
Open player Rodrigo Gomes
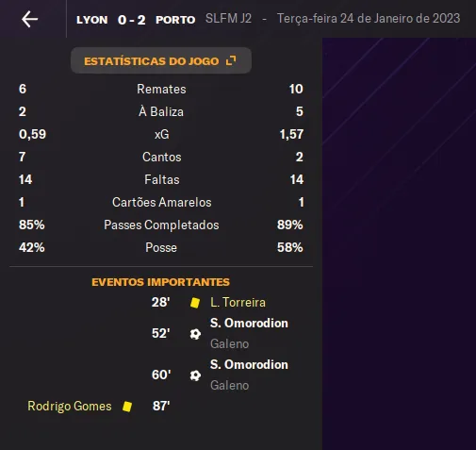coord(70,406)
